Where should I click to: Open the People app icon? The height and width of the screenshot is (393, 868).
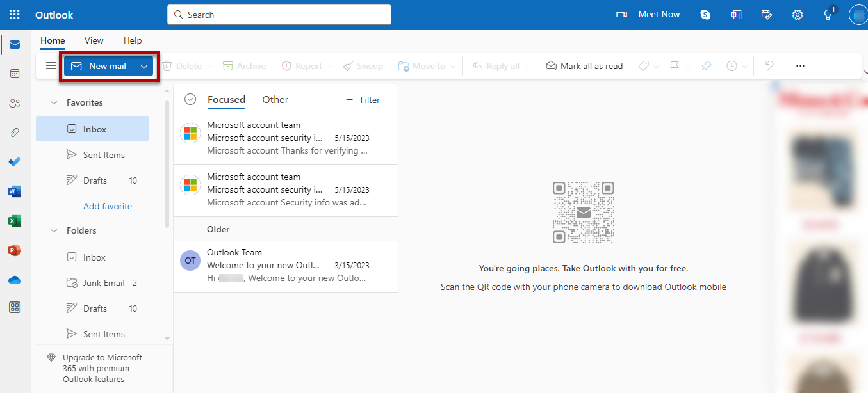click(x=14, y=102)
